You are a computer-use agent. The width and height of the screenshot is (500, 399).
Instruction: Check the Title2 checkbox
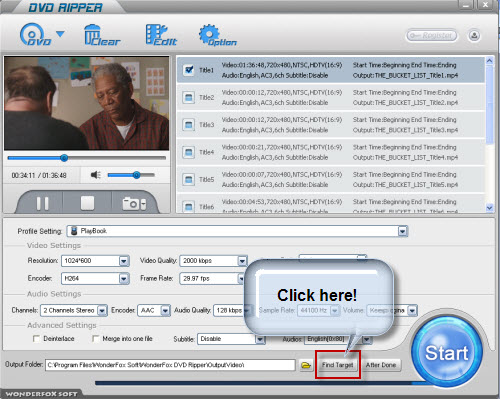(189, 97)
